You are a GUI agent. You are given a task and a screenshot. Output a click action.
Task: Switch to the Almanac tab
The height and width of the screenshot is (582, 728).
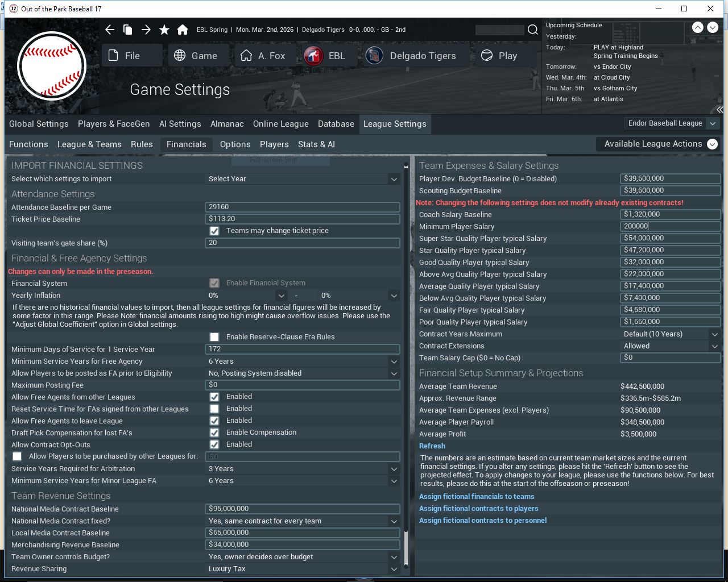227,124
